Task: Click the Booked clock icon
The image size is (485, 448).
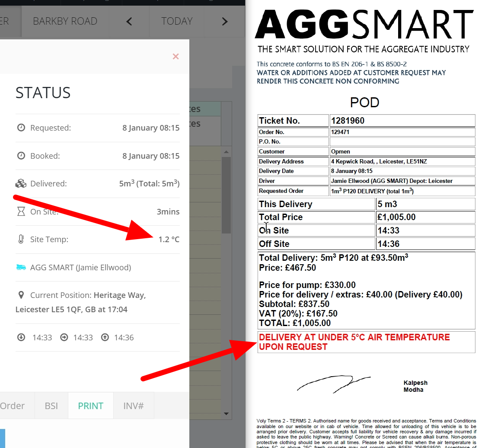Action: click(21, 155)
